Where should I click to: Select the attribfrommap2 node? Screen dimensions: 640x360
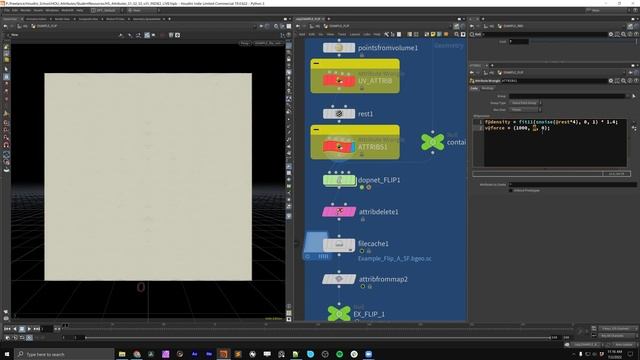tap(339, 279)
